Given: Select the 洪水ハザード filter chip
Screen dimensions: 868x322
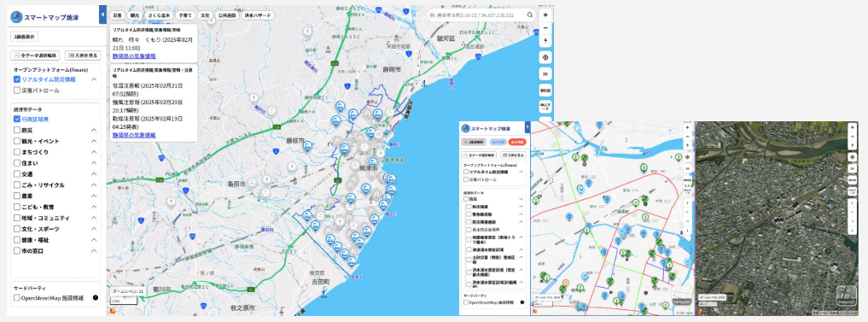Looking at the screenshot, I should (259, 15).
